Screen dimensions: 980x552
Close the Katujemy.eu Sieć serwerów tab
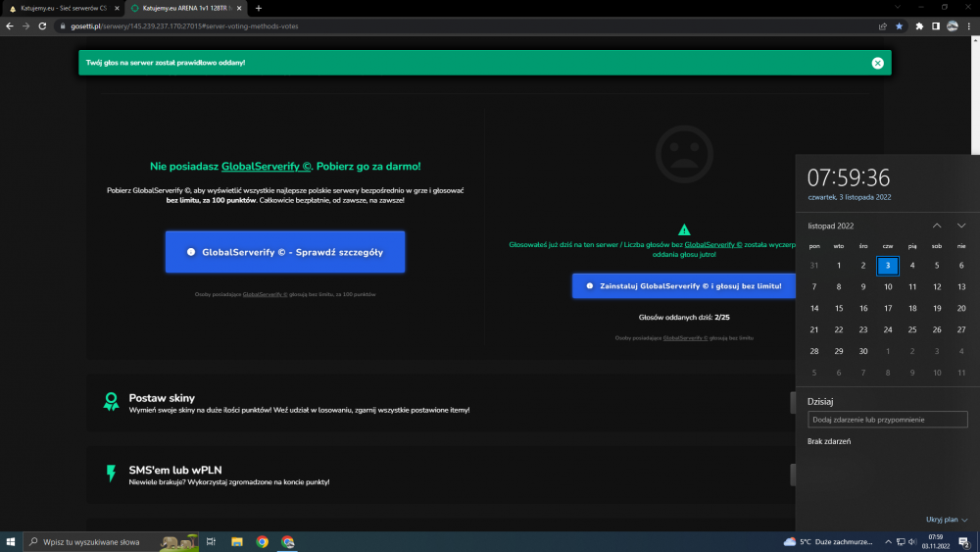[117, 8]
